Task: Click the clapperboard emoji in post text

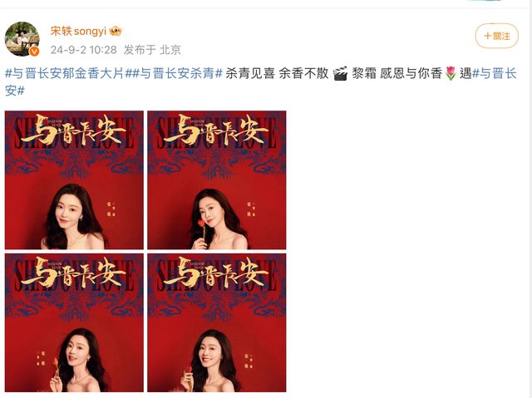Action: coord(340,74)
